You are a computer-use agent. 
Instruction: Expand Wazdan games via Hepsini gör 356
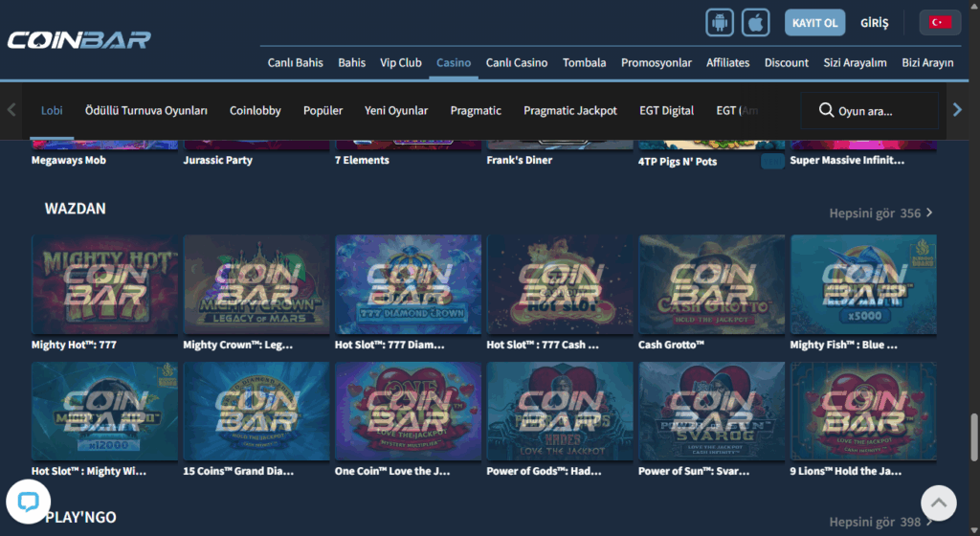pos(880,213)
